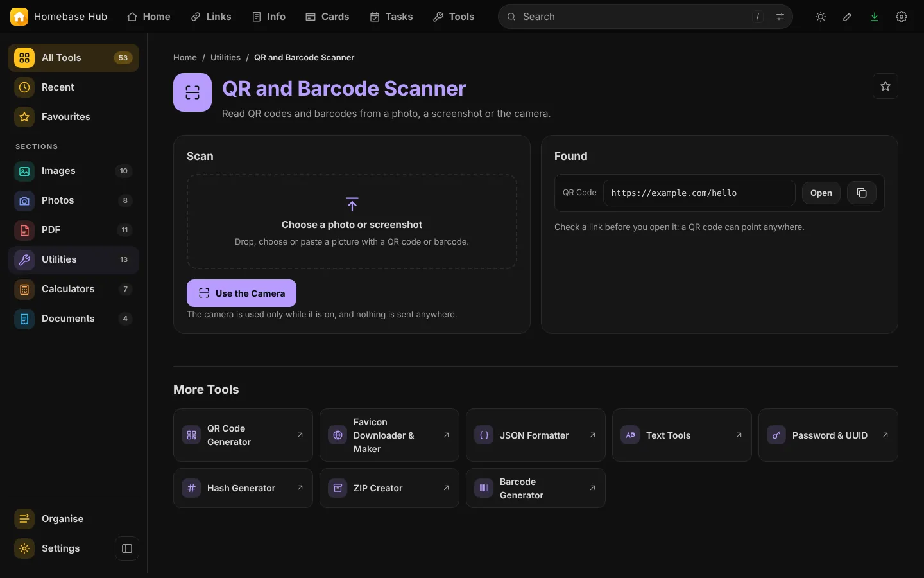Click the Search input field
The image size is (924, 578).
tap(646, 17)
